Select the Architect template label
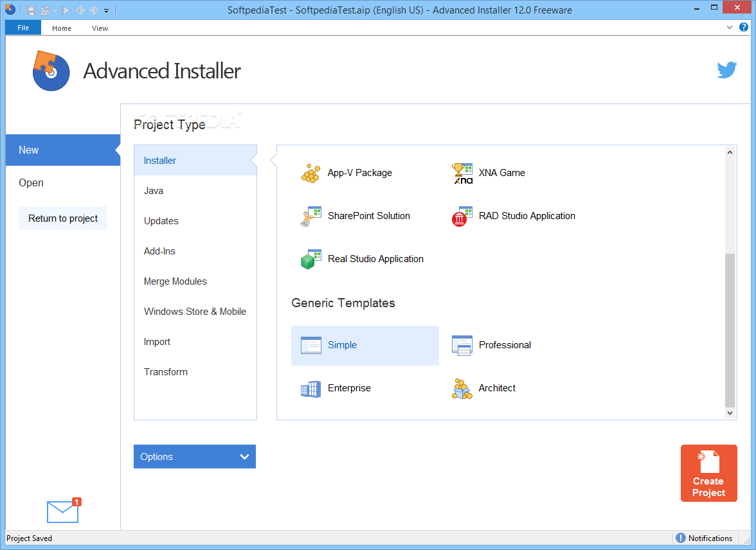The image size is (756, 550). pyautogui.click(x=497, y=388)
